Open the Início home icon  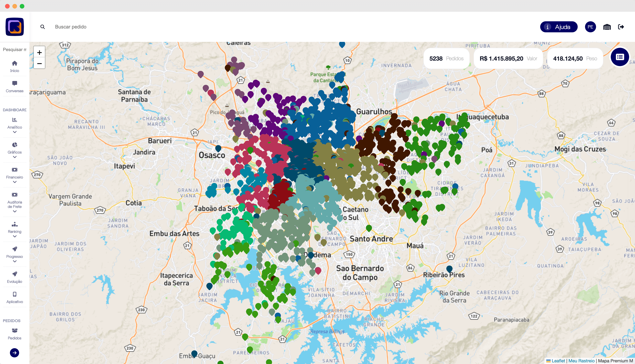[x=15, y=63]
